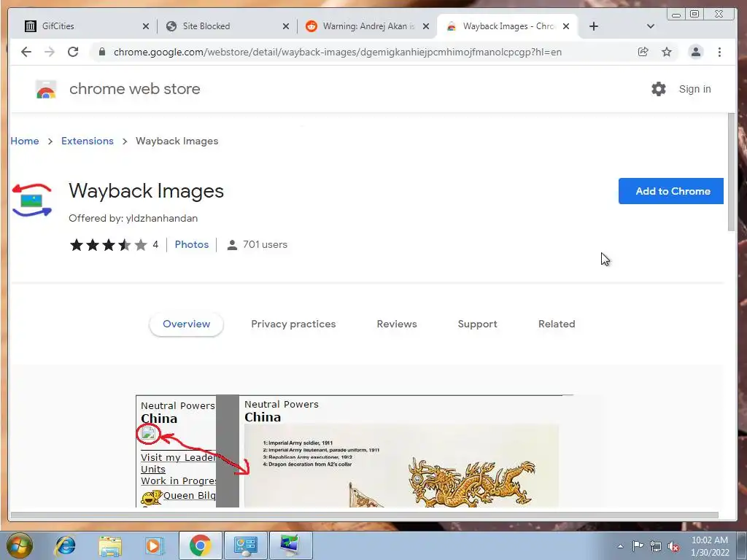
Task: Click the extension screenshot preview
Action: coord(355,451)
